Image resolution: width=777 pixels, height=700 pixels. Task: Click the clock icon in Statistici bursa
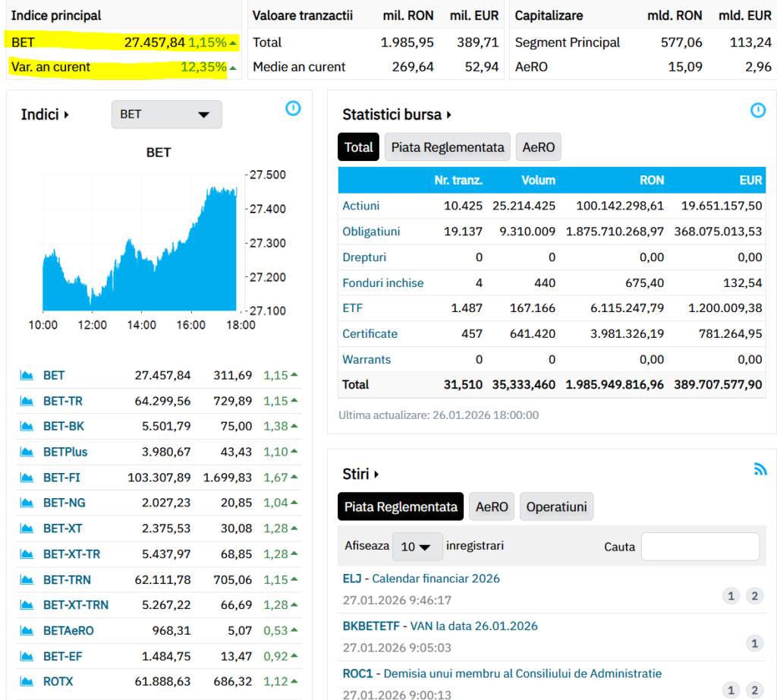coord(757,111)
